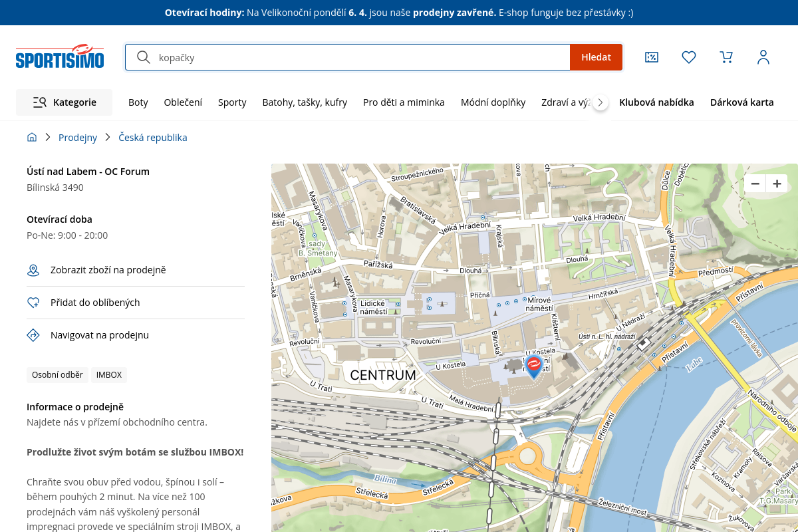Open the Boty category menu
The height and width of the screenshot is (532, 798).
[x=138, y=102]
